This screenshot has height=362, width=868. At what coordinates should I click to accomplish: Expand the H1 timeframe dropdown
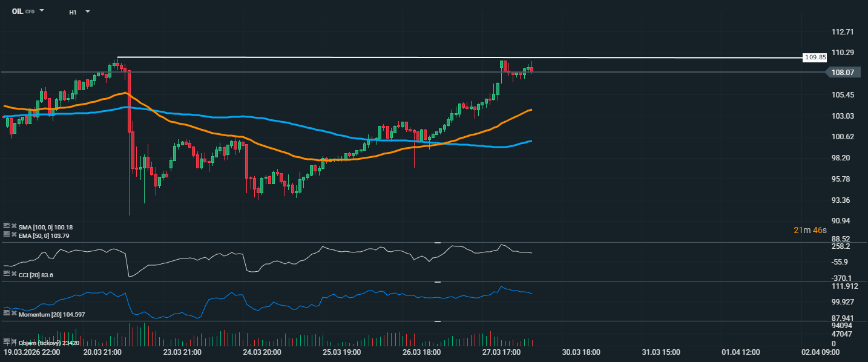pyautogui.click(x=88, y=12)
